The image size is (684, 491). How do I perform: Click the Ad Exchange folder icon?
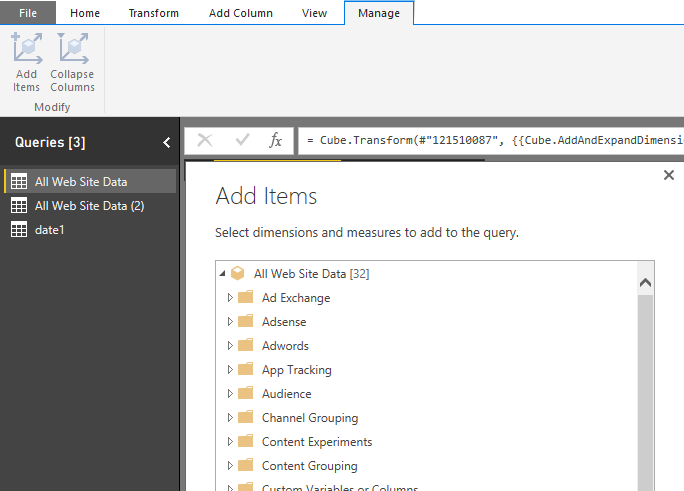[246, 297]
